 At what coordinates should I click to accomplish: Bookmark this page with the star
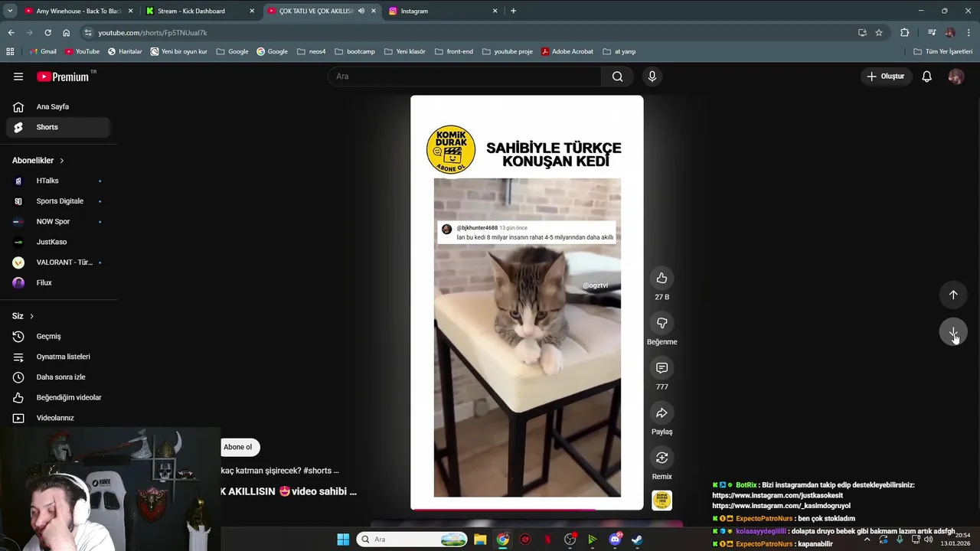[x=879, y=33]
